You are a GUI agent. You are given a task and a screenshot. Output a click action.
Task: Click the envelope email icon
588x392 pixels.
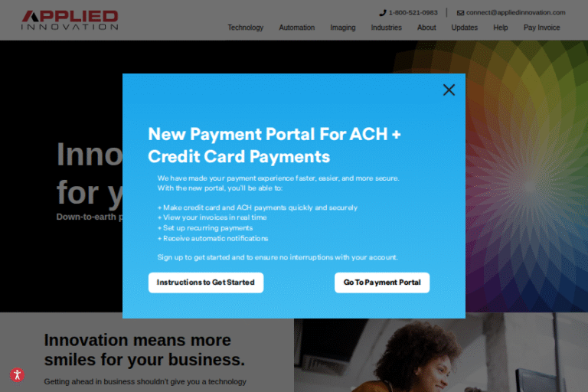(x=460, y=13)
